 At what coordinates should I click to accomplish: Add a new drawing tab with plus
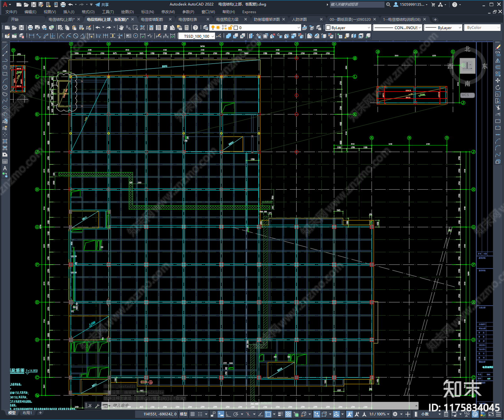pyautogui.click(x=435, y=19)
